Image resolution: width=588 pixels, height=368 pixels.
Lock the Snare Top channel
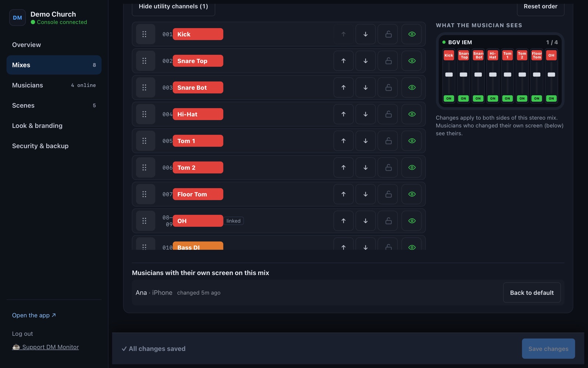(388, 61)
